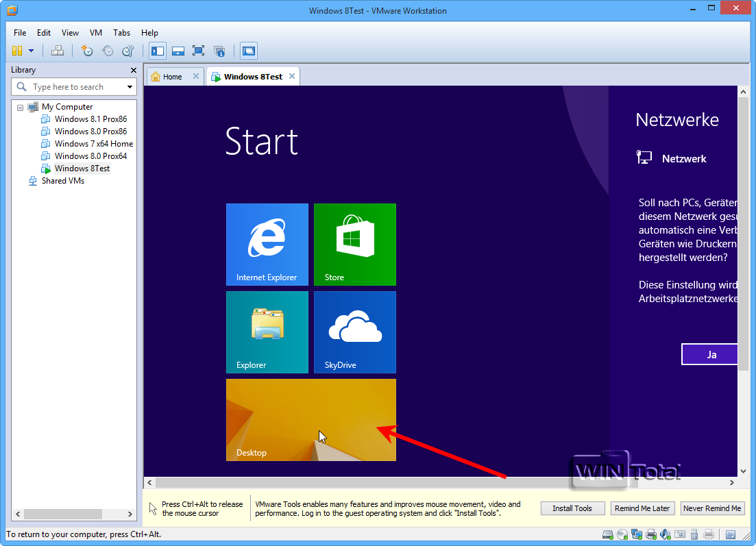
Task: Click the revert to snapshot toolbar icon
Action: click(108, 51)
